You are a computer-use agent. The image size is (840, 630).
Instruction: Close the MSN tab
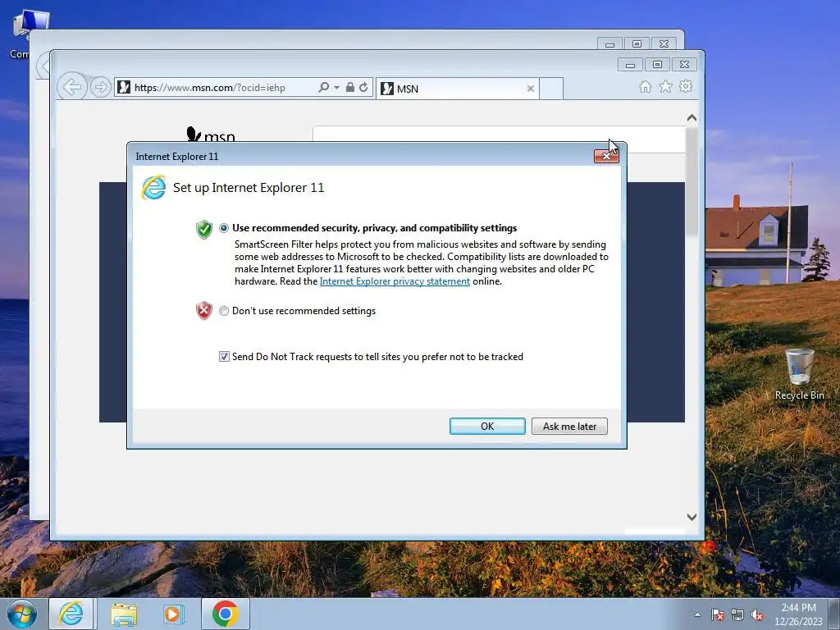(x=531, y=89)
